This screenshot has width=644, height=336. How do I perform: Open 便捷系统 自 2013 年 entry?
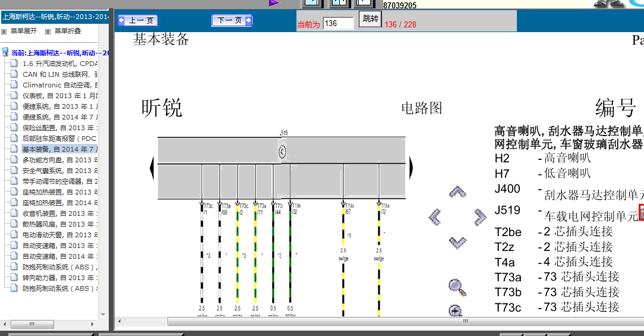click(x=60, y=106)
